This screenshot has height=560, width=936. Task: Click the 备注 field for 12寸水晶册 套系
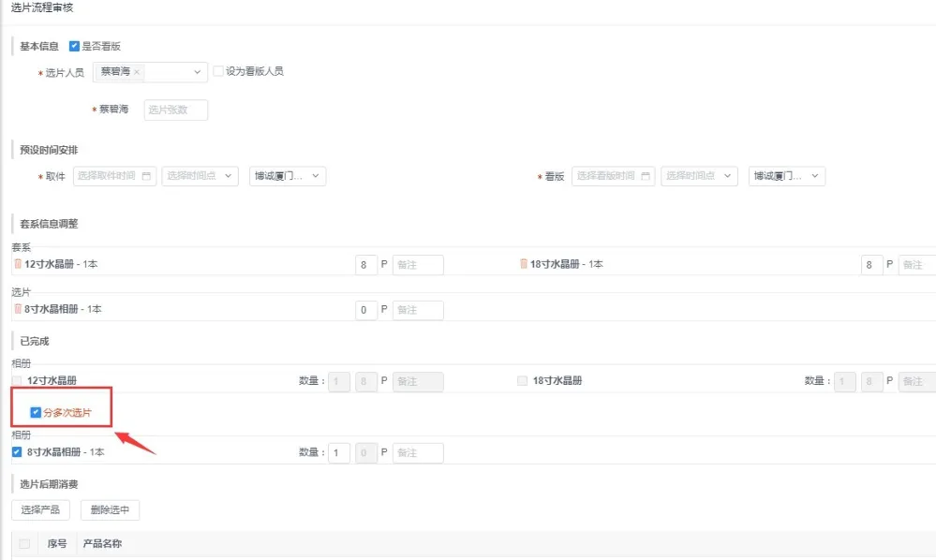(418, 265)
